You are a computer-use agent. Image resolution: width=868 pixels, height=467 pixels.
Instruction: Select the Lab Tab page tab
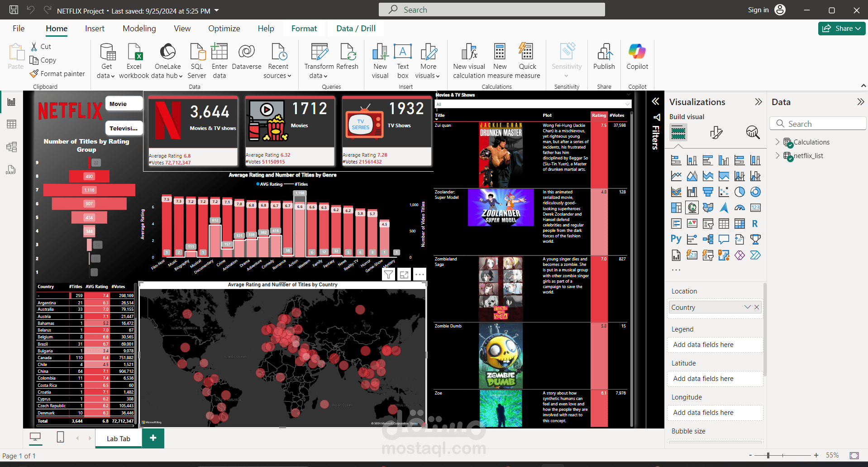119,438
